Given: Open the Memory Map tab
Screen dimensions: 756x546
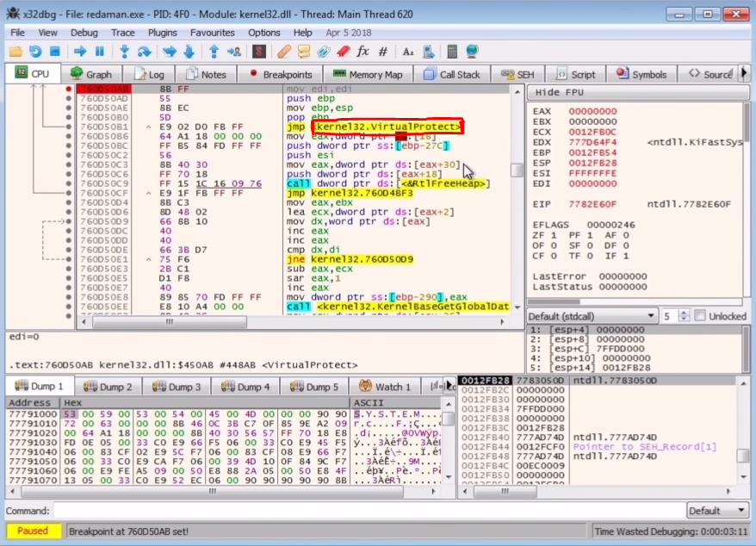Looking at the screenshot, I should click(368, 74).
